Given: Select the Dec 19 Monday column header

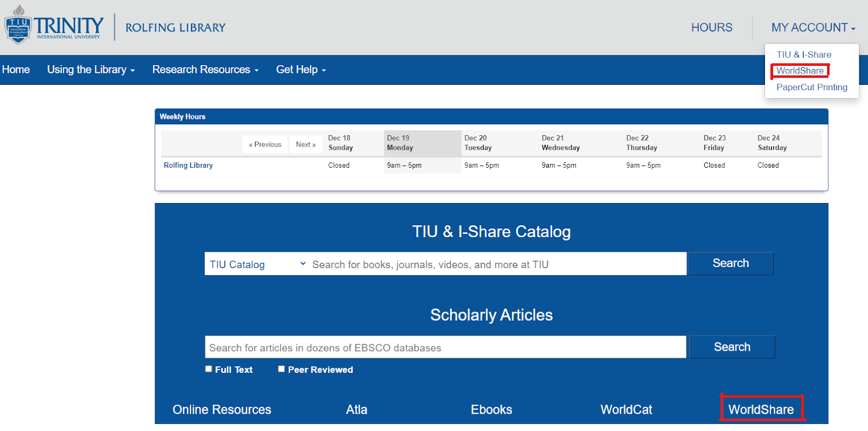Looking at the screenshot, I should point(423,143).
